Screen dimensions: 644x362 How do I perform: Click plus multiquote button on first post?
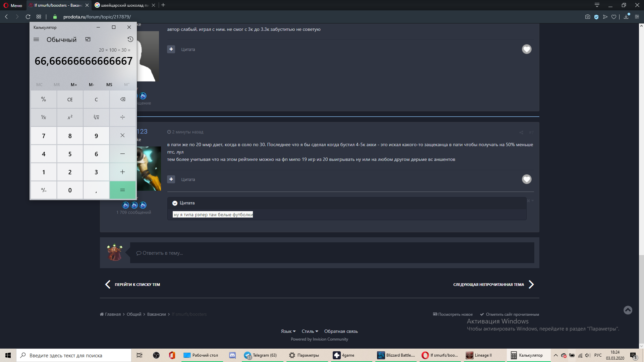pyautogui.click(x=171, y=49)
